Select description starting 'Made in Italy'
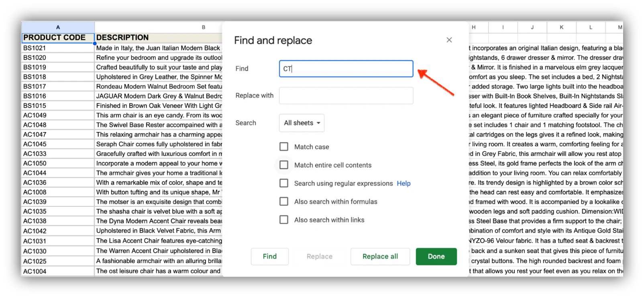Image resolution: width=644 pixels, height=298 pixels. (x=159, y=48)
